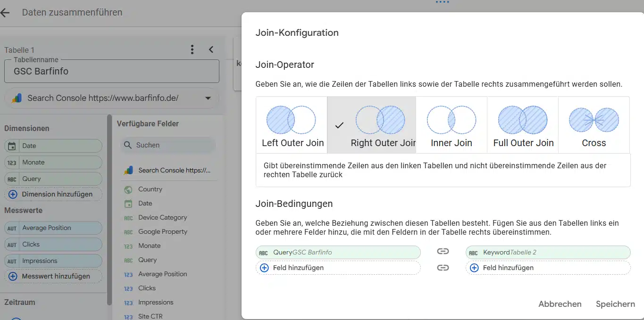The image size is (644, 320).
Task: Click the link icon between Query and Keyword
Action: point(443,251)
